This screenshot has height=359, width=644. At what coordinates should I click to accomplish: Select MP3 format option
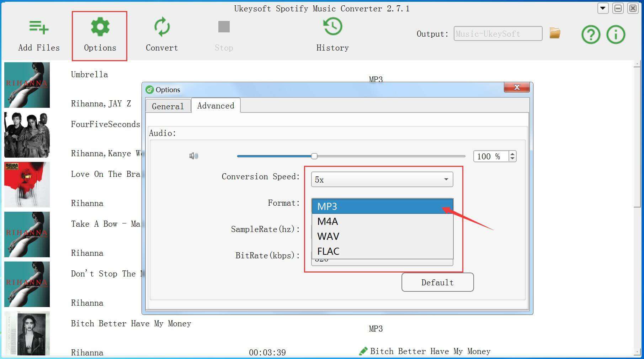tap(382, 206)
